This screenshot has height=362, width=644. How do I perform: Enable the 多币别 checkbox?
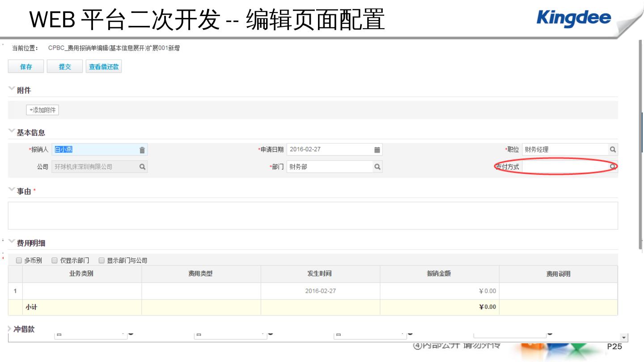[19, 261]
